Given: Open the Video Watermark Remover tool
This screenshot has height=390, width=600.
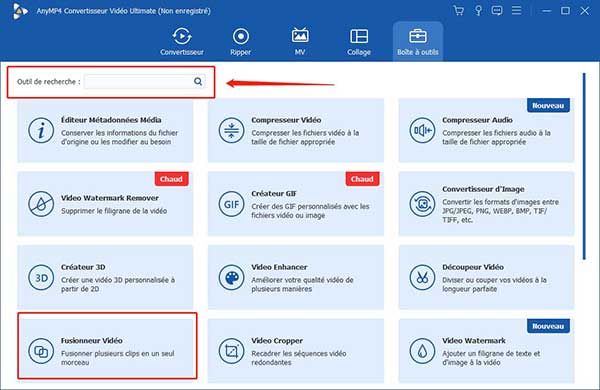Looking at the screenshot, I should pyautogui.click(x=105, y=204).
